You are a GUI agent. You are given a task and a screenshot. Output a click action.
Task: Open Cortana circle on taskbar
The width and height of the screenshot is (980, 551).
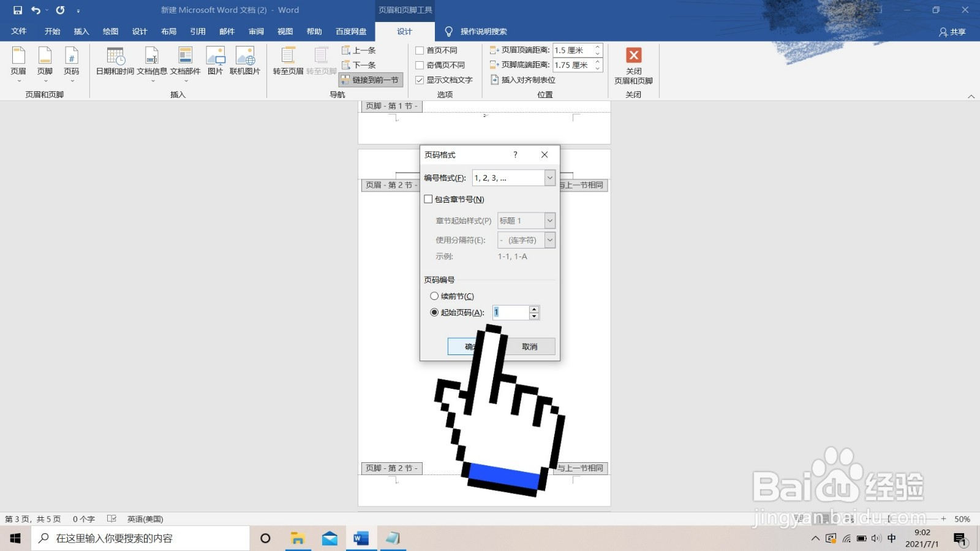click(265, 538)
